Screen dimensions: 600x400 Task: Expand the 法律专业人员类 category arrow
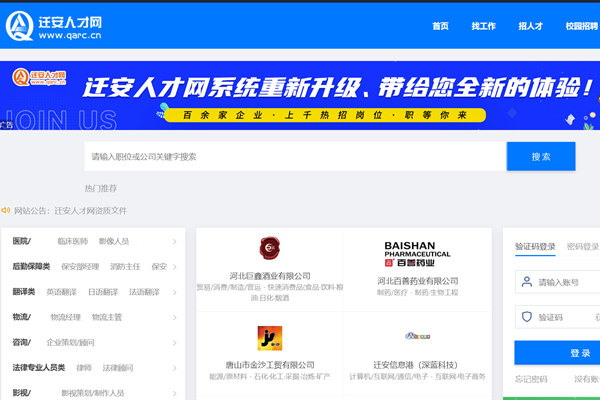pos(174,368)
